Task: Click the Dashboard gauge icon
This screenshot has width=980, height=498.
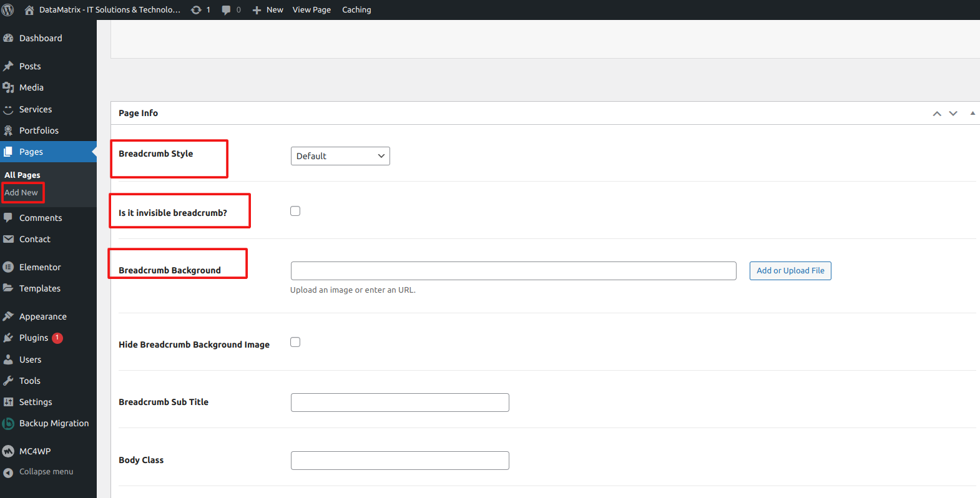Action: (8, 38)
